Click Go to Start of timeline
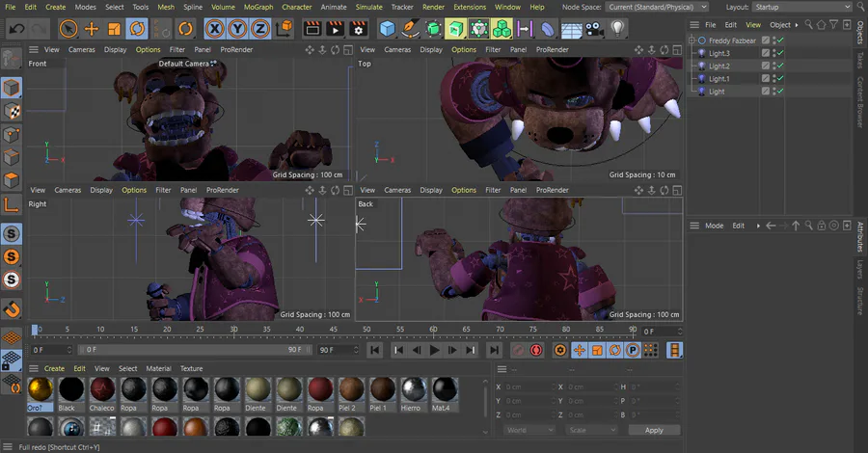This screenshot has height=453, width=868. pos(375,350)
